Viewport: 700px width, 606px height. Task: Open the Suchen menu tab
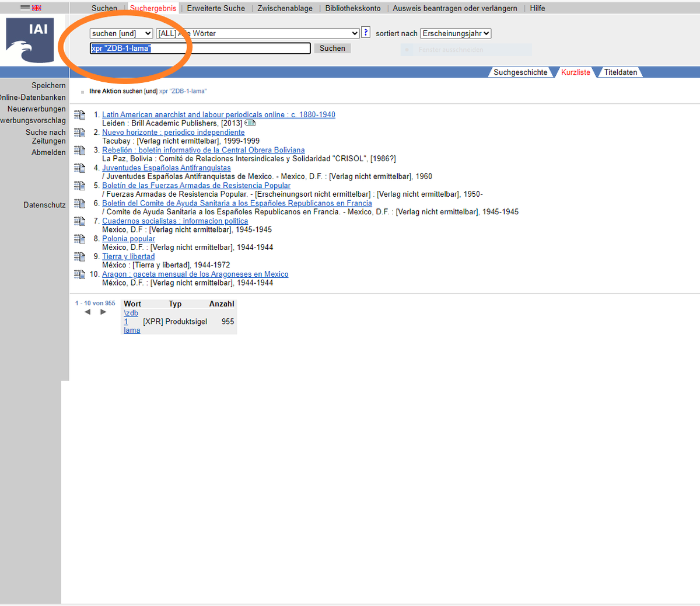pos(104,8)
